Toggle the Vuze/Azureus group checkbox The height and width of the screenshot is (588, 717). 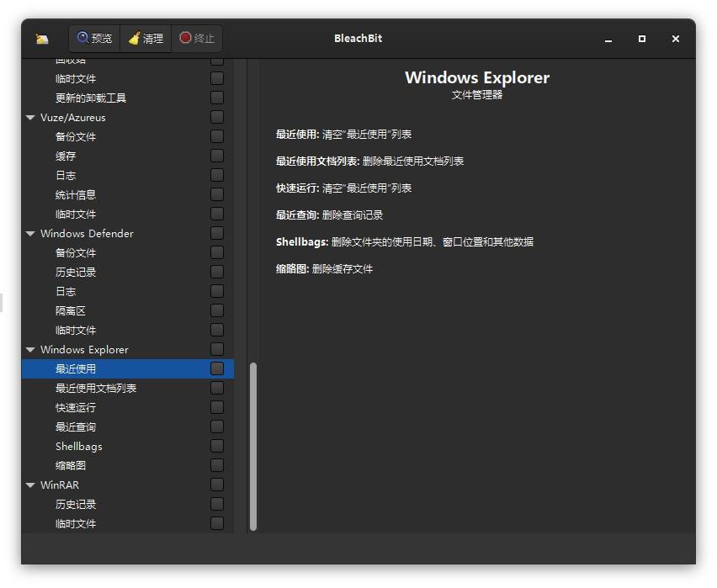click(x=217, y=117)
